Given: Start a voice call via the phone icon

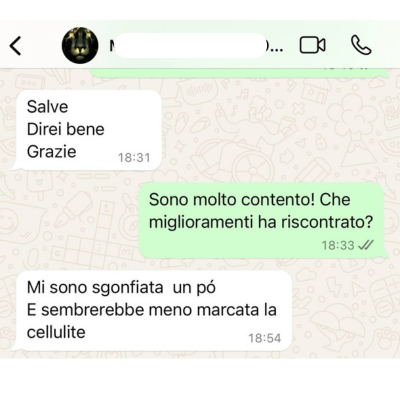Looking at the screenshot, I should [x=361, y=45].
